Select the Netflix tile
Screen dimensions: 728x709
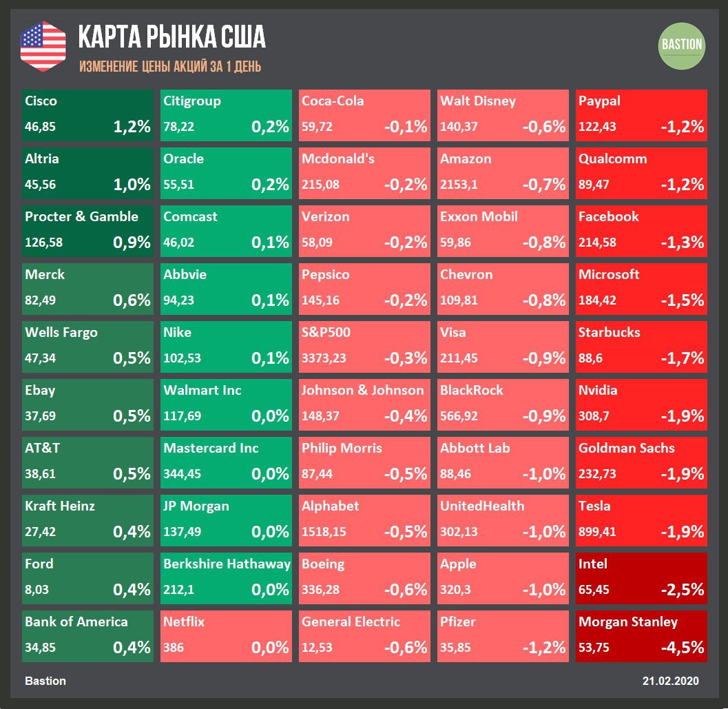click(226, 636)
